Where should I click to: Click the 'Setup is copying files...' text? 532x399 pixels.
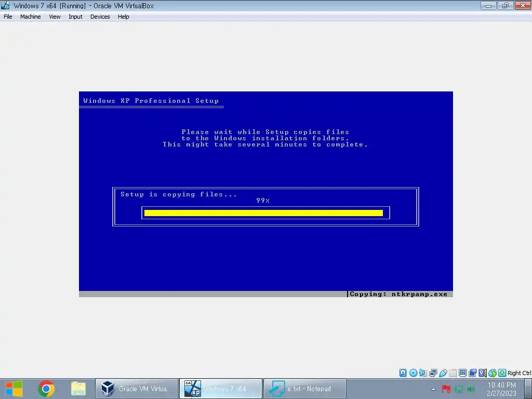[x=179, y=194]
